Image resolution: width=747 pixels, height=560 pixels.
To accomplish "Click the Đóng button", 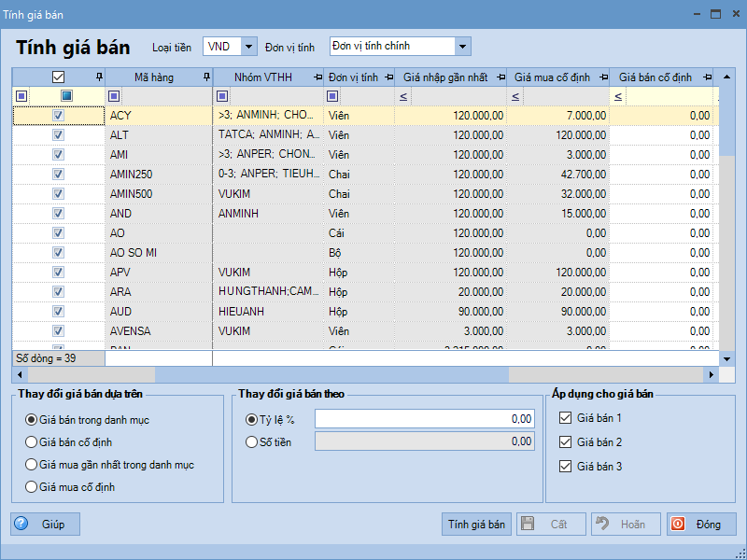I will point(701,525).
